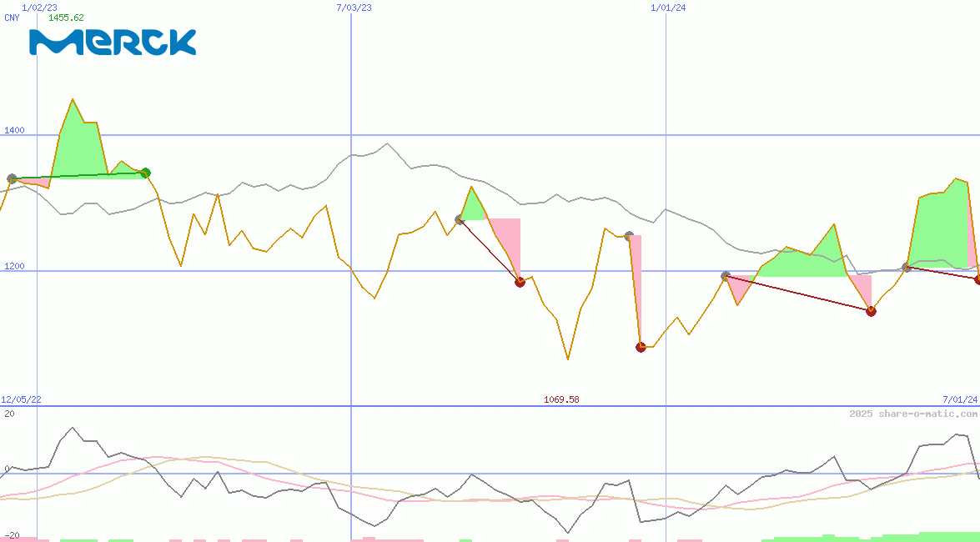Click the 1200 price axis label
Screen dimensions: 980x542
(14, 267)
